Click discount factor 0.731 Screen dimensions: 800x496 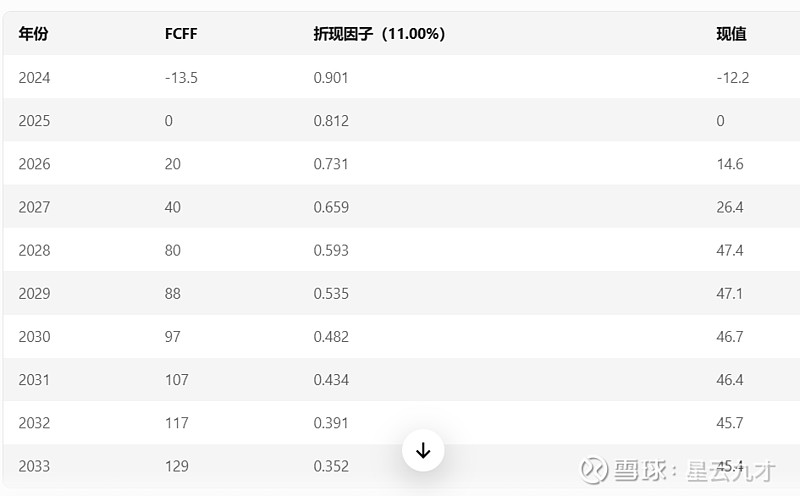tap(331, 164)
